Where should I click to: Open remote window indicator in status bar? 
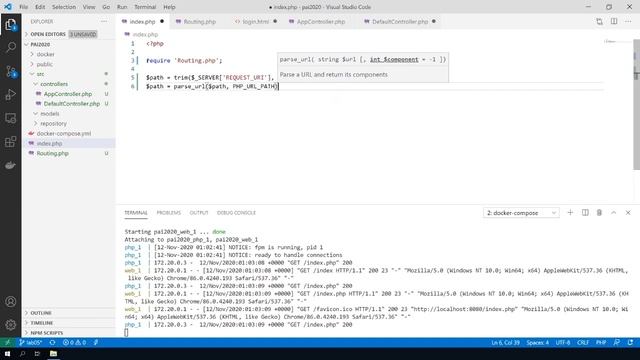(7, 342)
